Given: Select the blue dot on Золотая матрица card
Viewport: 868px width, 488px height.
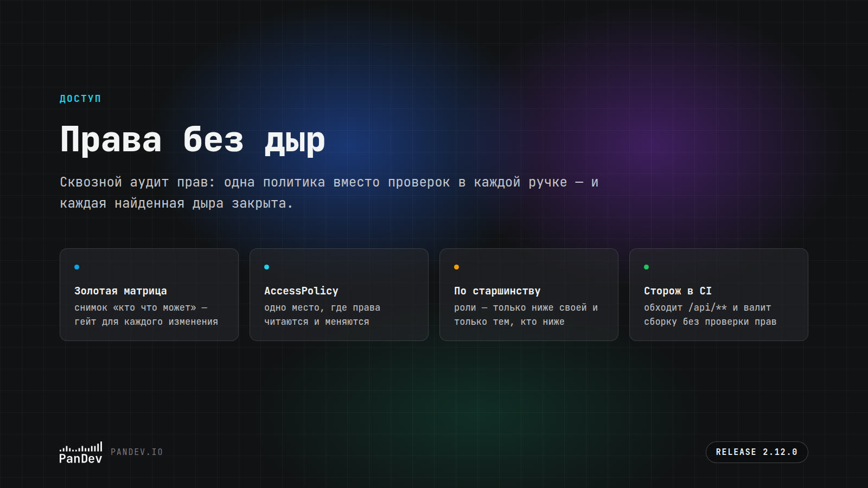Looking at the screenshot, I should [x=77, y=267].
